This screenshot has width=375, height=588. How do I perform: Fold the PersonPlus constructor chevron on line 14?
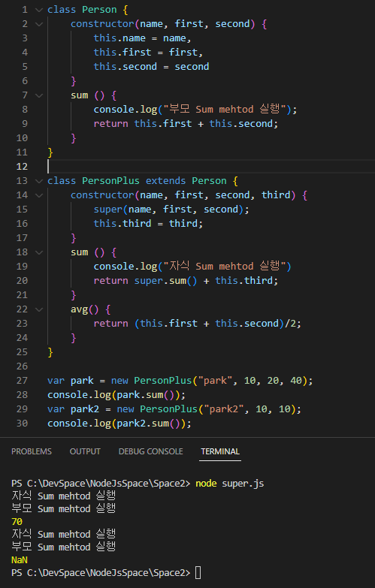[39, 195]
